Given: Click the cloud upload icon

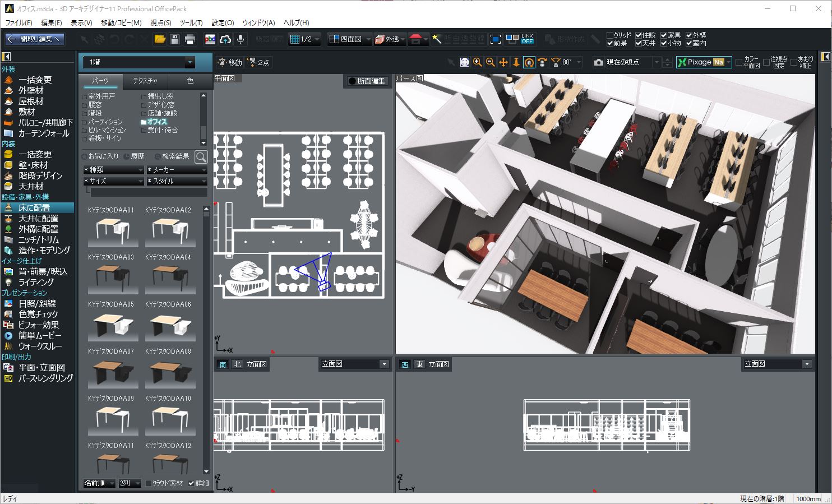Looking at the screenshot, I should (x=225, y=39).
